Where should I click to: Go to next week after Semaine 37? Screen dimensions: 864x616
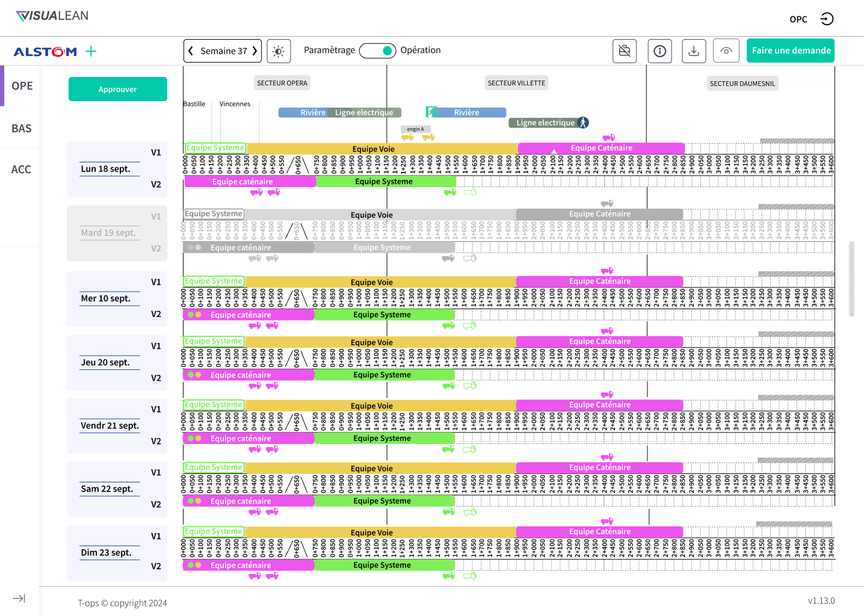coord(255,51)
